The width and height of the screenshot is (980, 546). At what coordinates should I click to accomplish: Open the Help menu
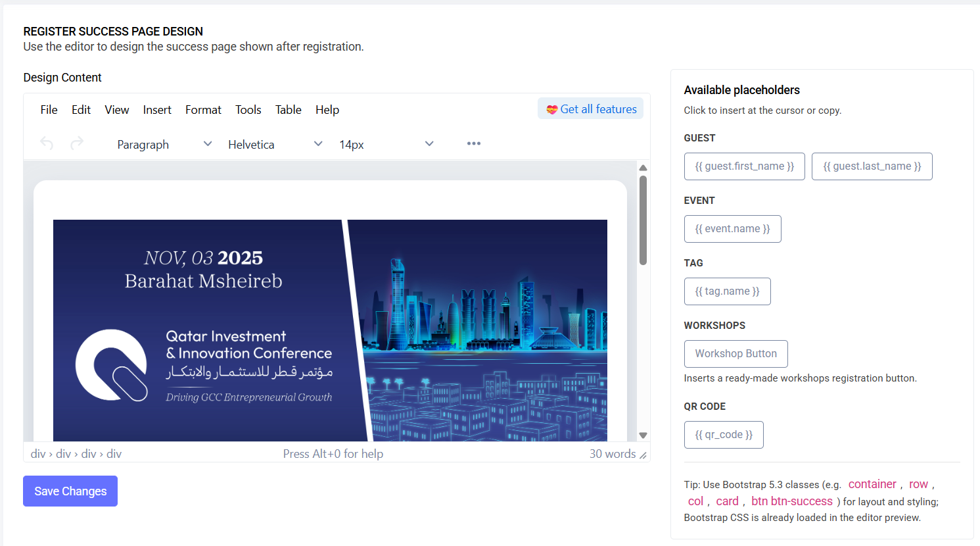[x=327, y=109]
